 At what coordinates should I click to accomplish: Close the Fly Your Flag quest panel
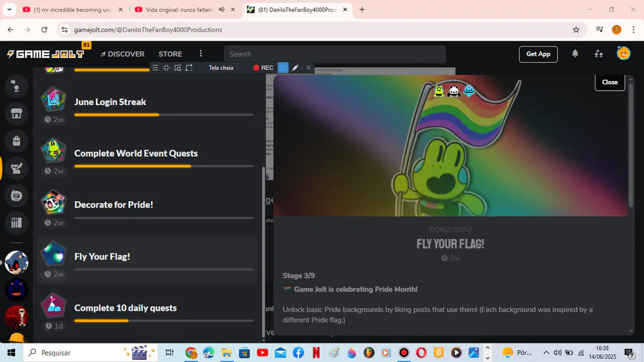[x=610, y=82]
